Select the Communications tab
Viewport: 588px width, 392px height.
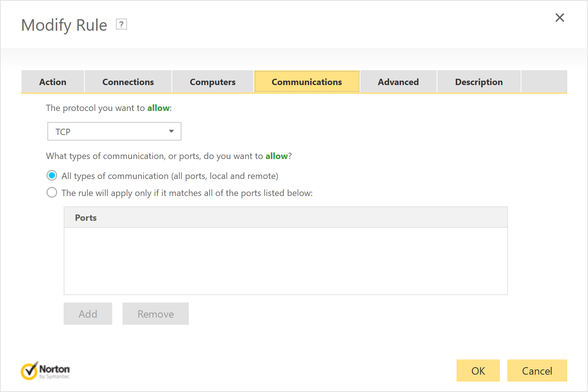coord(307,82)
